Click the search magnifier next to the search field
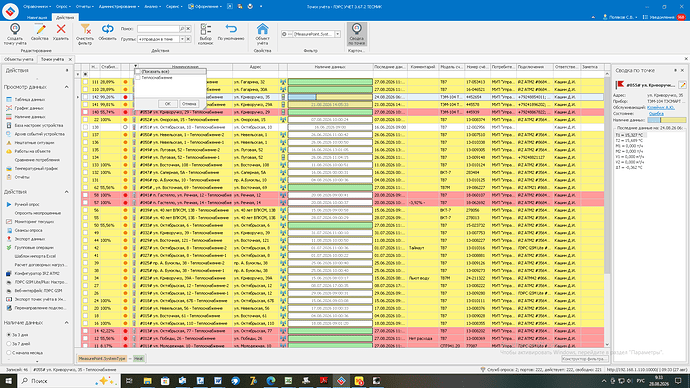This screenshot has height=388, width=690. point(182,29)
